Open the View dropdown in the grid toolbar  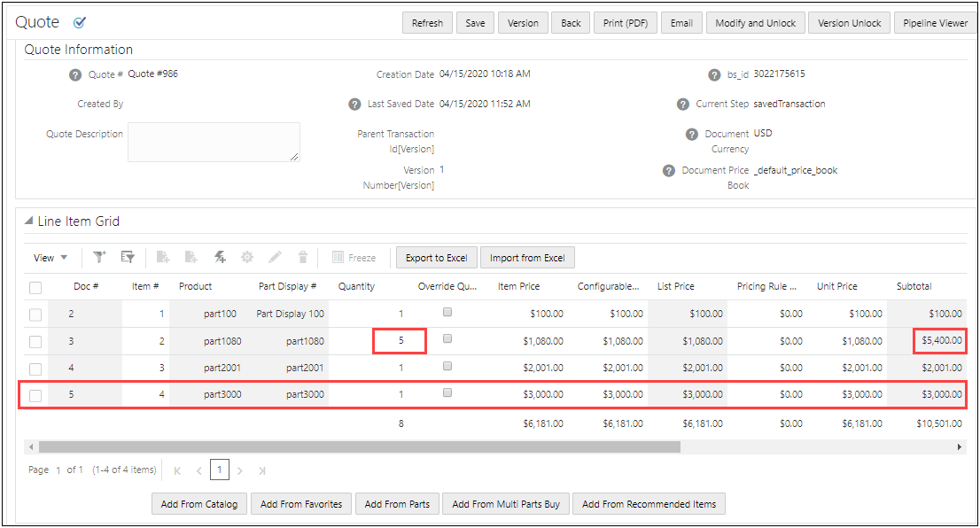(x=51, y=257)
